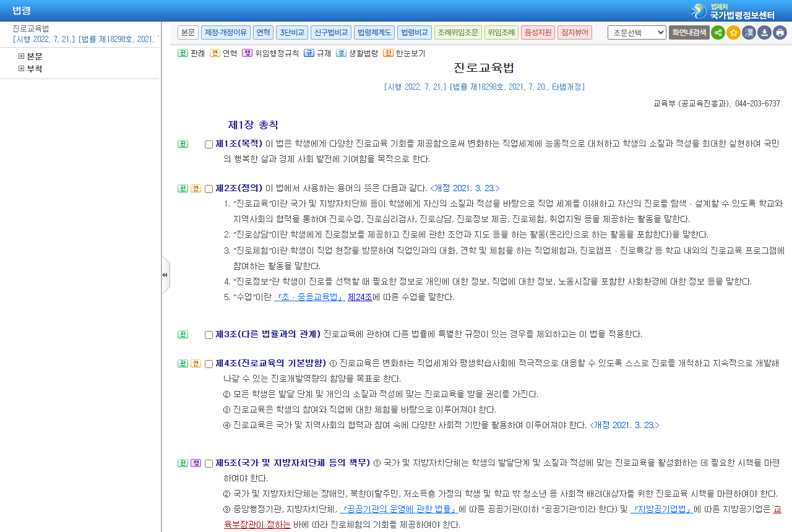792x532 pixels.
Task: Click the printer icon
Action: pos(780,33)
